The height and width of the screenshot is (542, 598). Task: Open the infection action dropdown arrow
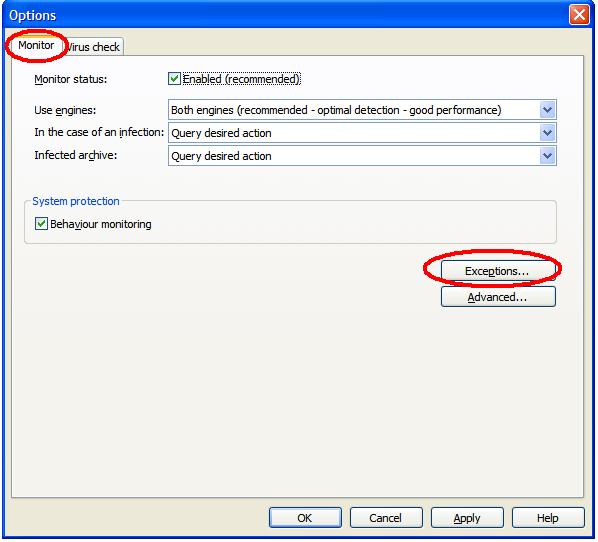(x=547, y=133)
